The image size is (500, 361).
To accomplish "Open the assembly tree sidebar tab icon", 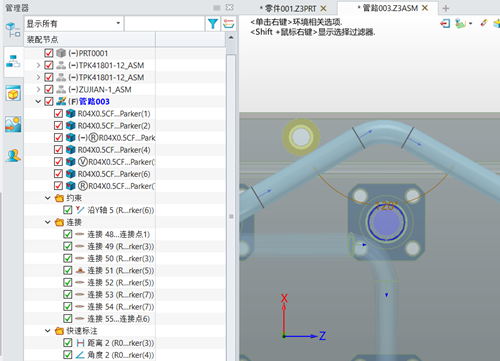I will click(13, 61).
